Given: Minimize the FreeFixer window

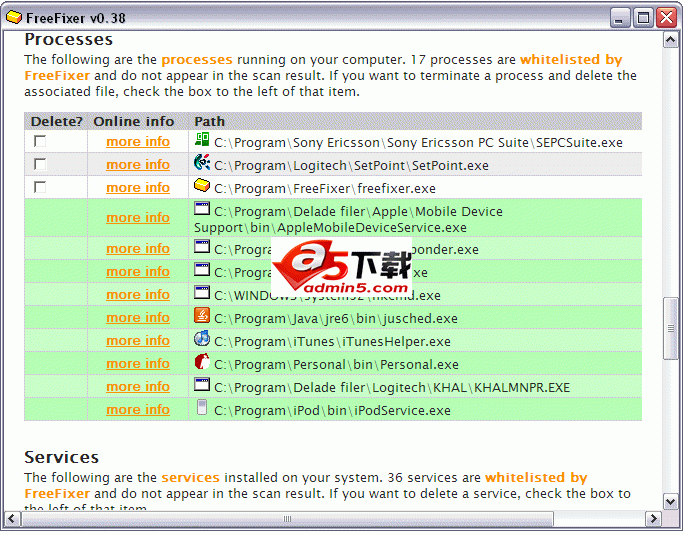Looking at the screenshot, I should click(x=619, y=18).
